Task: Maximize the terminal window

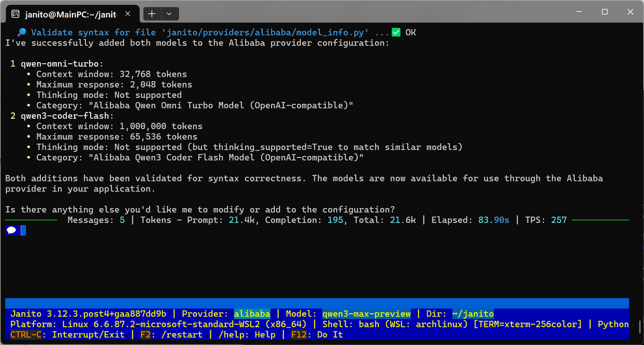Action: click(604, 11)
